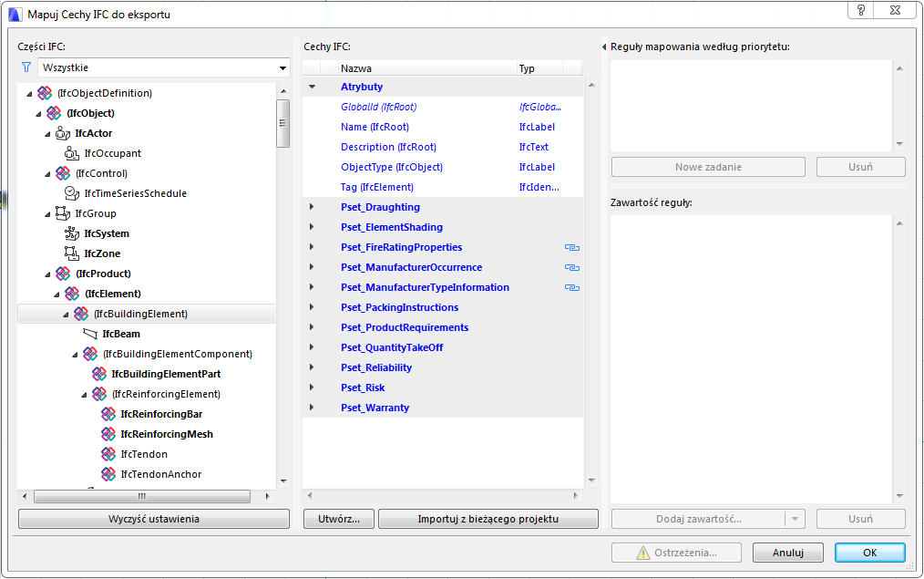This screenshot has height=579, width=924.
Task: Collapse the Atrybuty group
Action: pyautogui.click(x=312, y=88)
